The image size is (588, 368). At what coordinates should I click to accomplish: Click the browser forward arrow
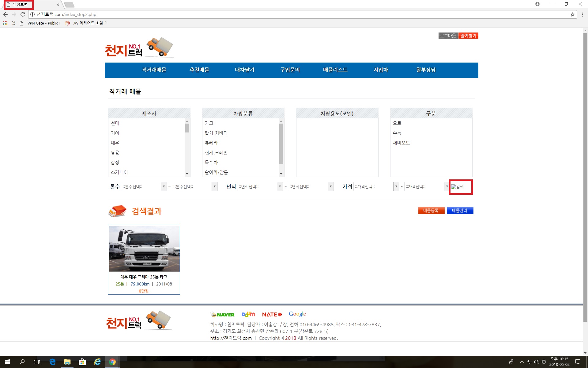[14, 14]
